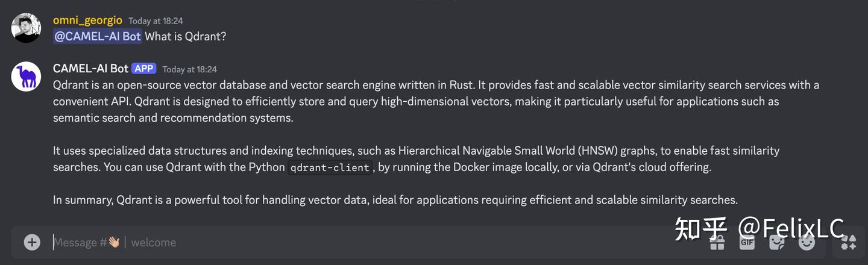This screenshot has width=868, height=265.
Task: Click the CAMEL-AI Bot camel avatar
Action: 27,76
